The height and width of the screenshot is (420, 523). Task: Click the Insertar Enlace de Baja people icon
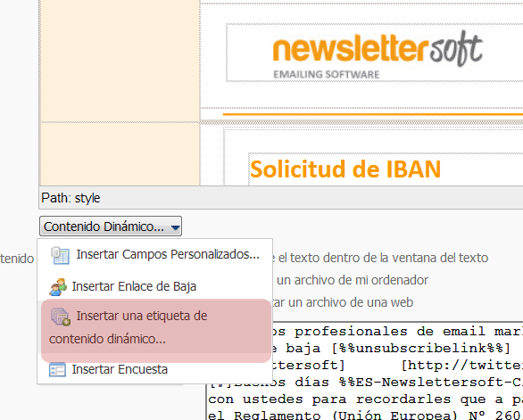58,287
